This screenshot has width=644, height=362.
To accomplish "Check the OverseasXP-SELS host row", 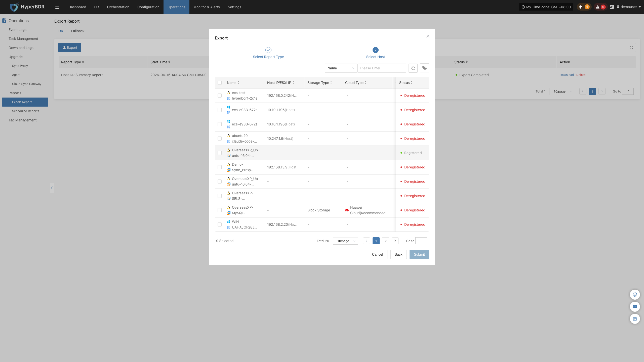I will pos(220,196).
